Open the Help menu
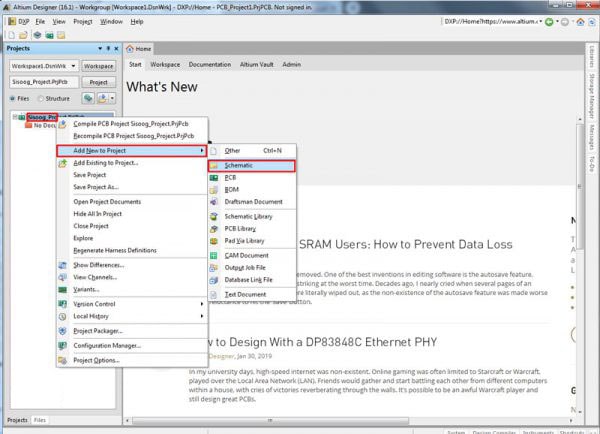Image resolution: width=600 pixels, height=434 pixels. tap(137, 21)
